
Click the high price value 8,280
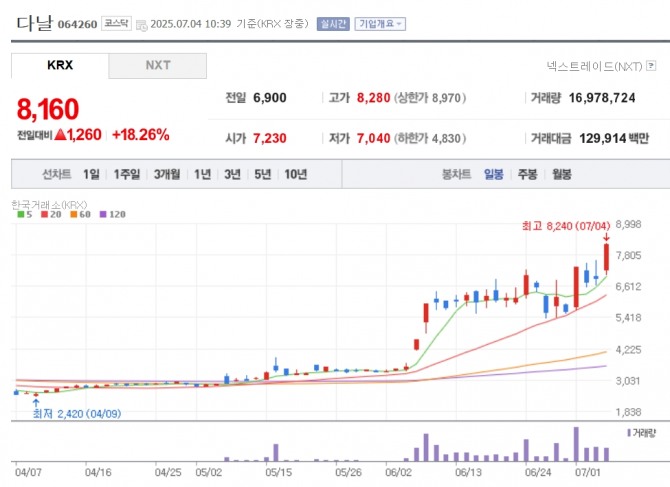click(373, 98)
